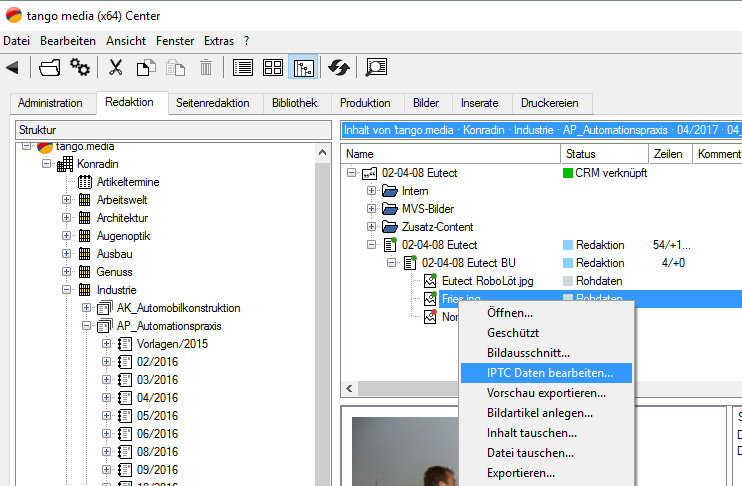
Task: Expand the Arbeitswelt tree node
Action: 67,200
